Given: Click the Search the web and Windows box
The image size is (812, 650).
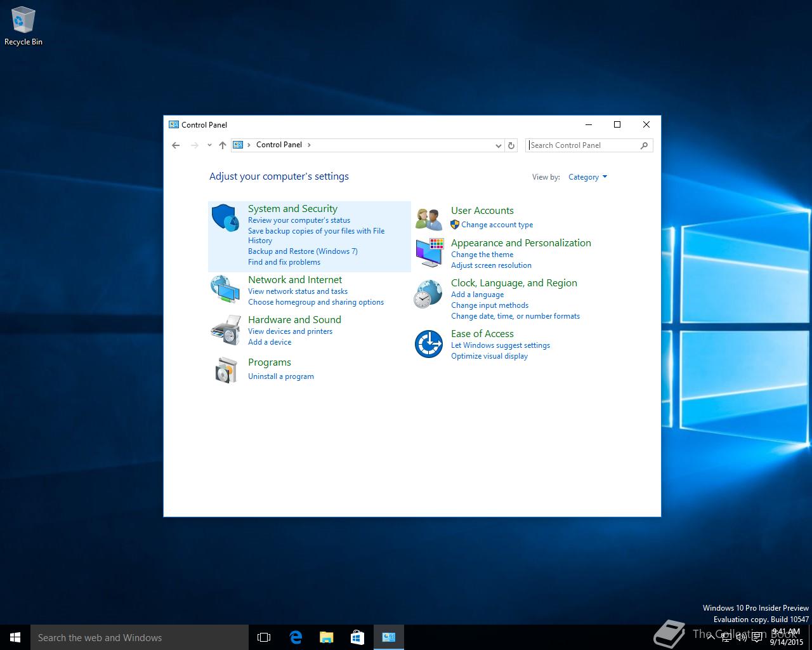Looking at the screenshot, I should 140,637.
